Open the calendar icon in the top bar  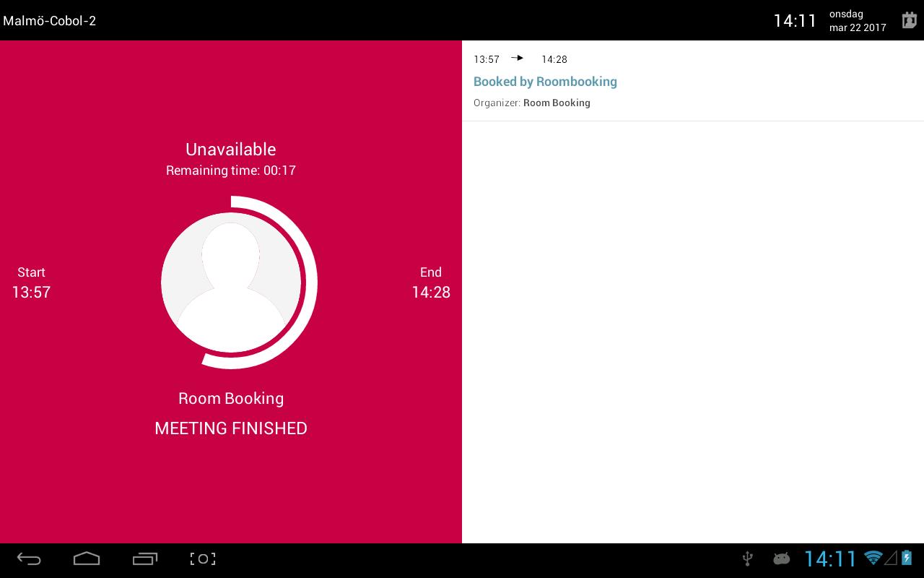point(909,20)
